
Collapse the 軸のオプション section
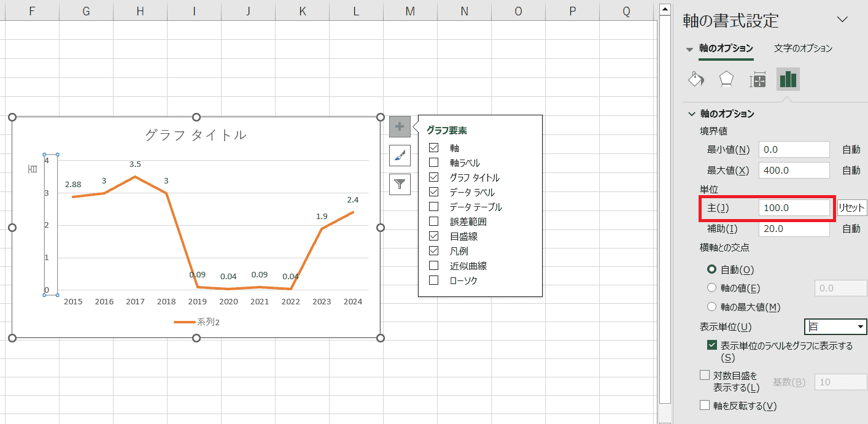click(x=692, y=113)
